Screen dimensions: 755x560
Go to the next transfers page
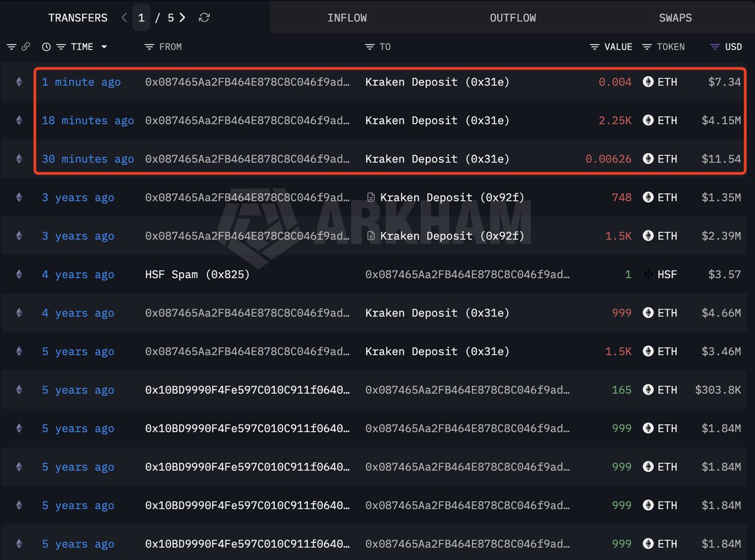tap(182, 18)
